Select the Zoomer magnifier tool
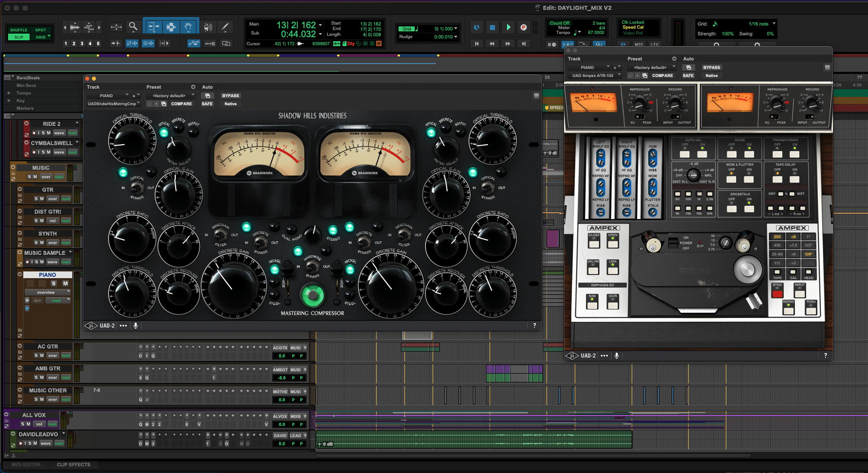 click(133, 27)
